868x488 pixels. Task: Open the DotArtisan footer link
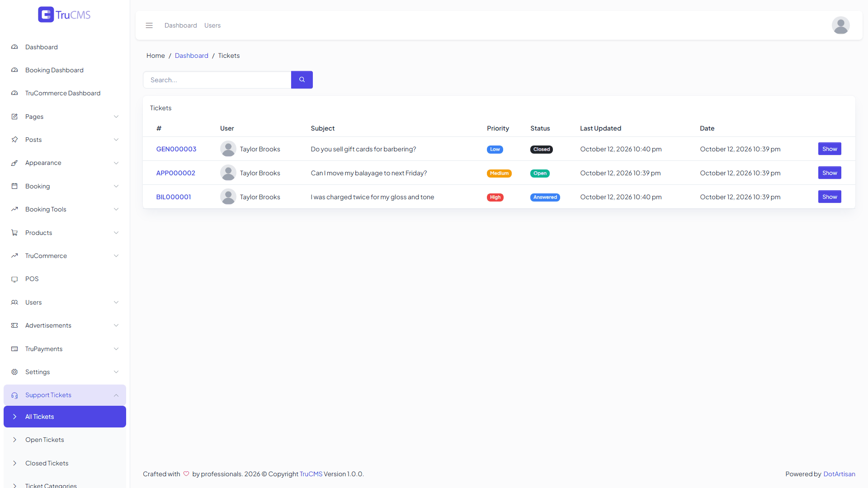[840, 474]
